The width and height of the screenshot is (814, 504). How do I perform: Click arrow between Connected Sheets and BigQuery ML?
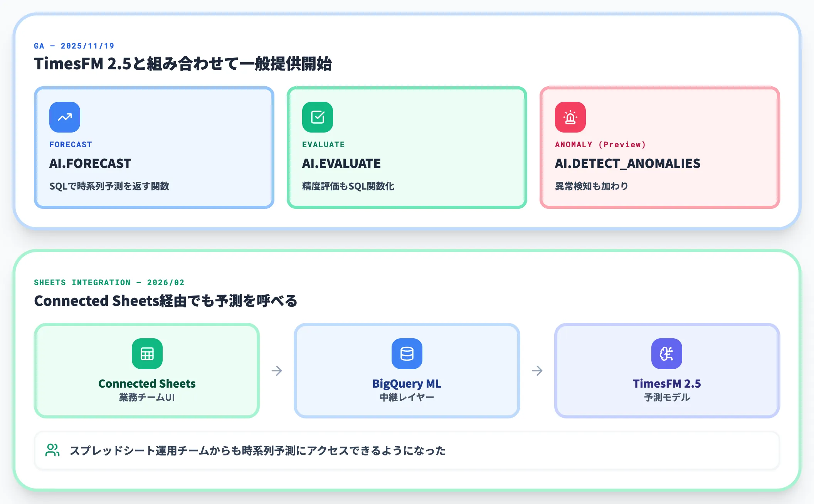(x=277, y=371)
